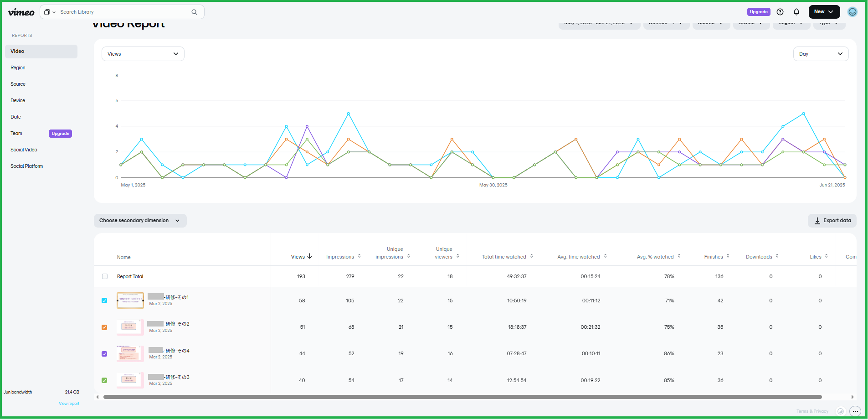Click the horizontal table scrollbar

click(462, 397)
